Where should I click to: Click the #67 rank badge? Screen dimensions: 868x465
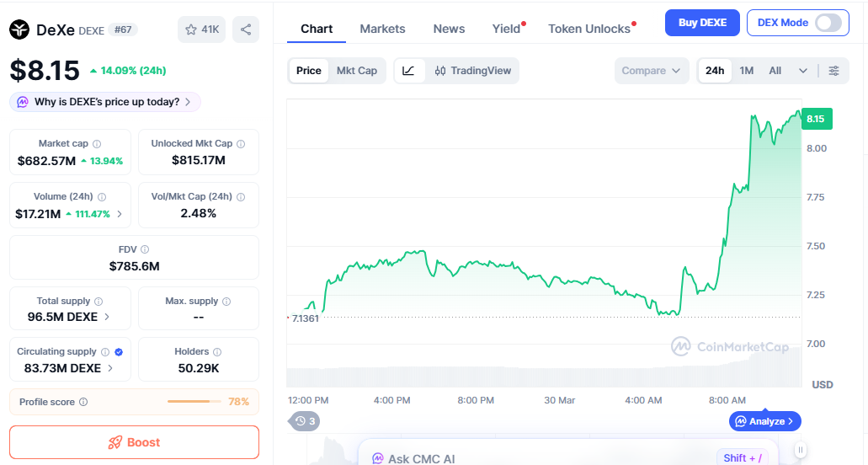pyautogui.click(x=123, y=29)
